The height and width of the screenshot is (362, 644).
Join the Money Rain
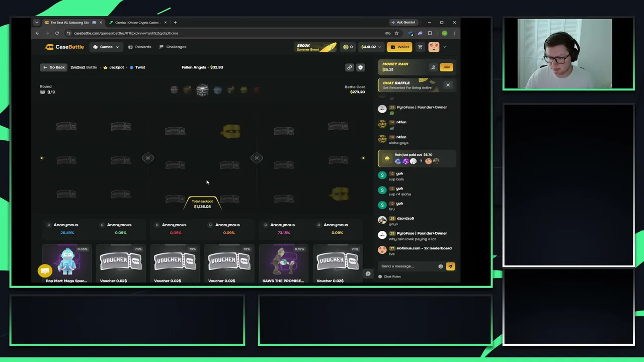[446, 67]
